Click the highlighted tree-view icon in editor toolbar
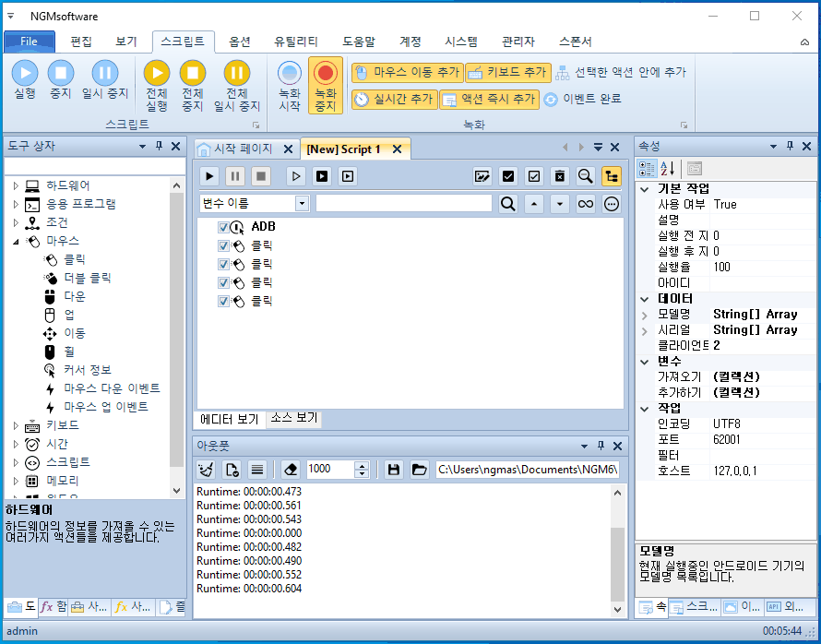This screenshot has height=644, width=821. (x=612, y=176)
